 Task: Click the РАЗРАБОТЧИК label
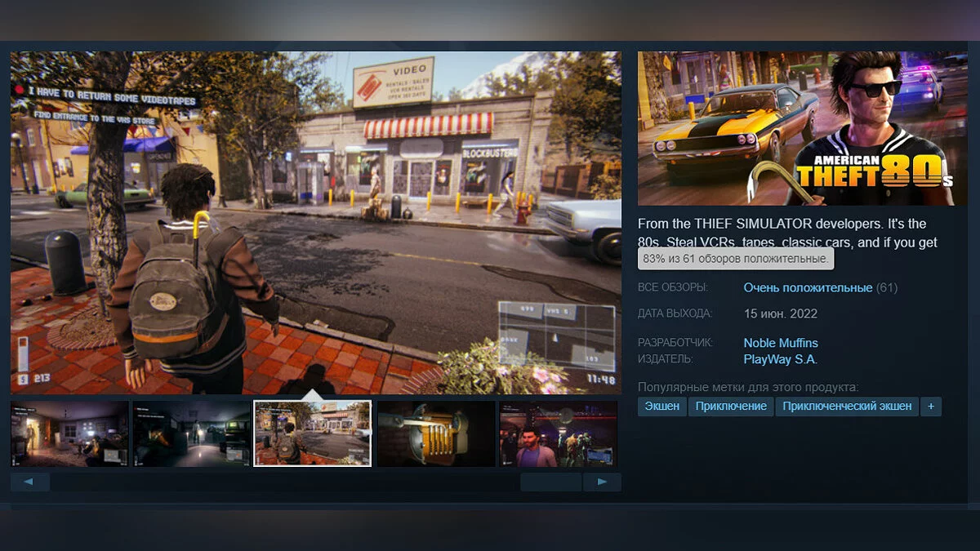pos(675,343)
